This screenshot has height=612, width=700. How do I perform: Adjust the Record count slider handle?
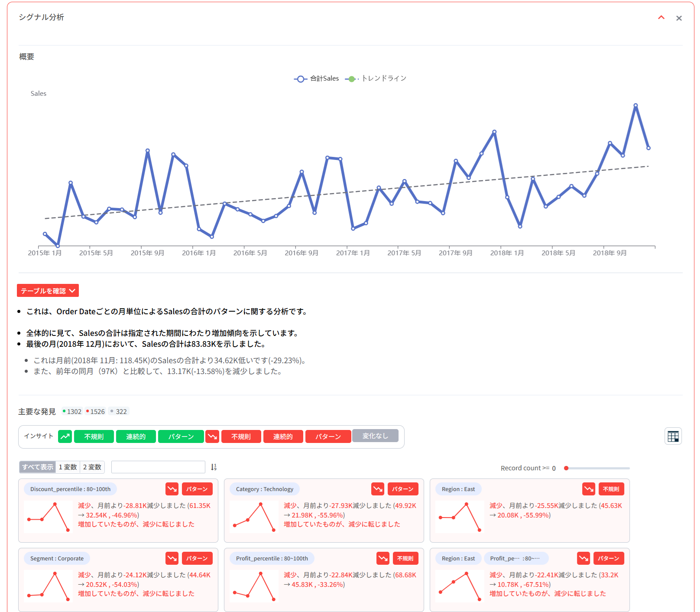click(x=566, y=468)
